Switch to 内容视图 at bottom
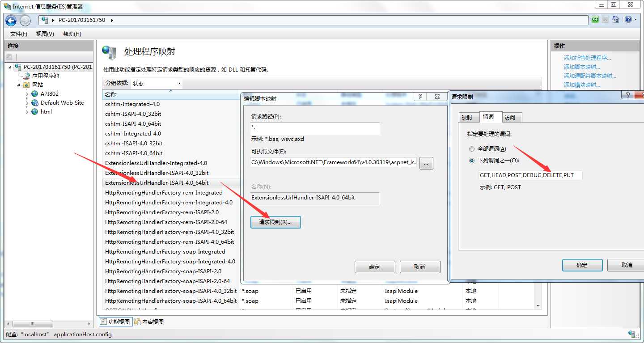This screenshot has width=644, height=343. (x=149, y=322)
